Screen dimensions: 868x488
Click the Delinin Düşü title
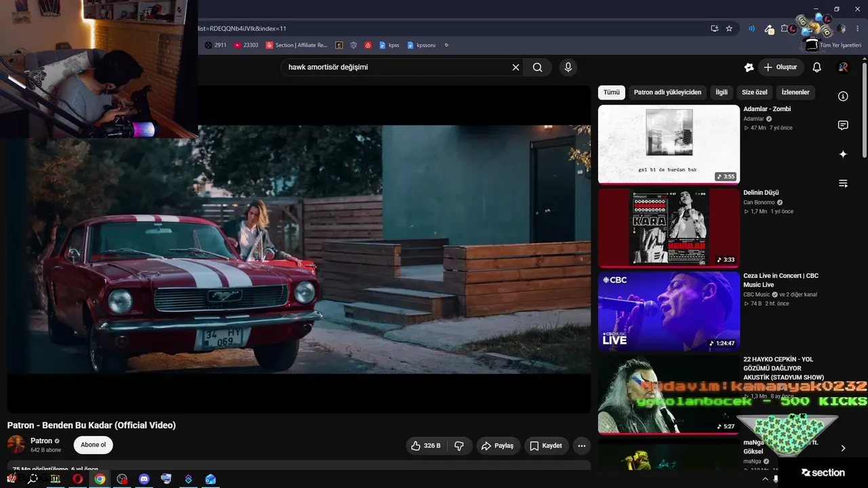761,192
